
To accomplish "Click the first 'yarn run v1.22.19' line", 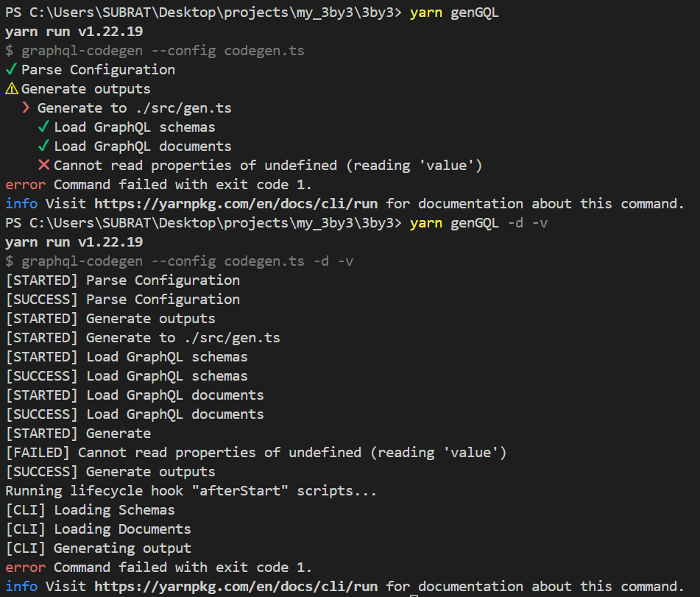I will [x=74, y=32].
